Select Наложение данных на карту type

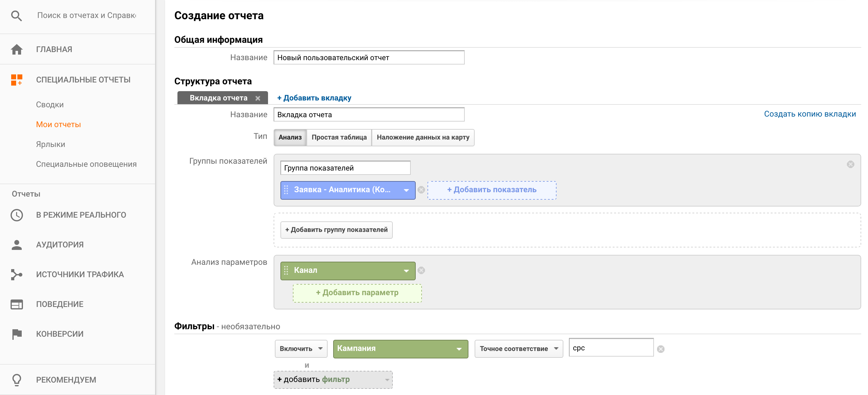tap(423, 137)
